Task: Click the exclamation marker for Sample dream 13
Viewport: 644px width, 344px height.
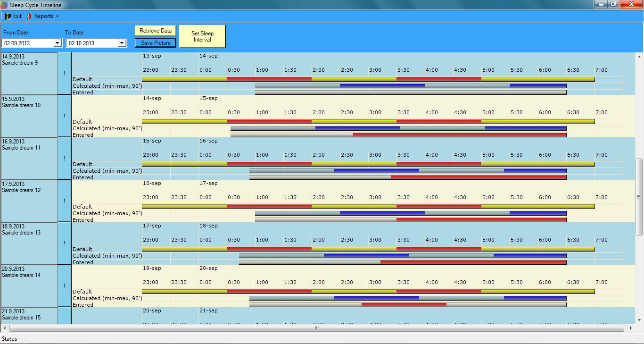Action: (64, 243)
